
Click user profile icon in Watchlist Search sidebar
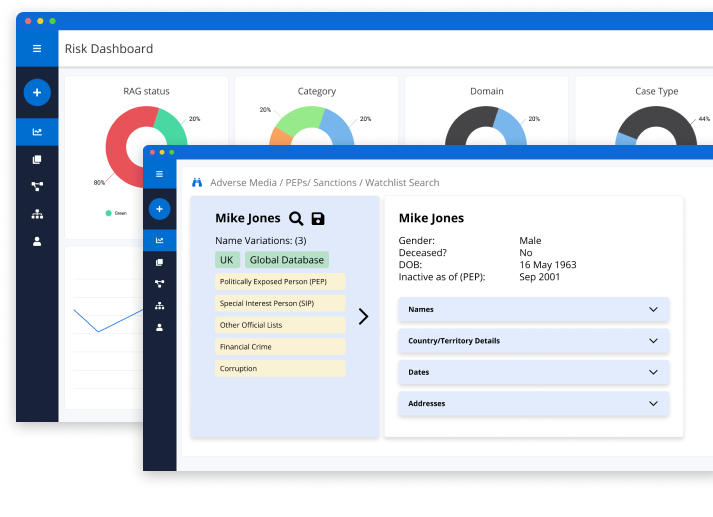159,327
